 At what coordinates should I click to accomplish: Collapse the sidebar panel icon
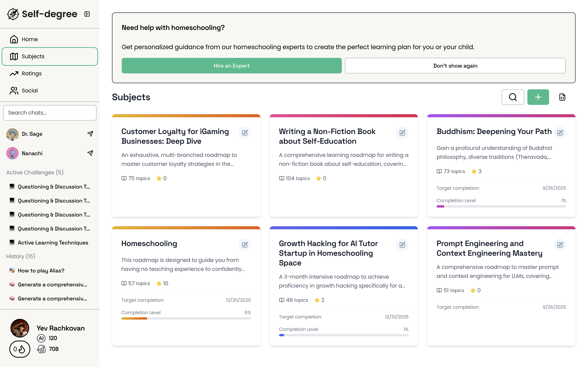87,14
